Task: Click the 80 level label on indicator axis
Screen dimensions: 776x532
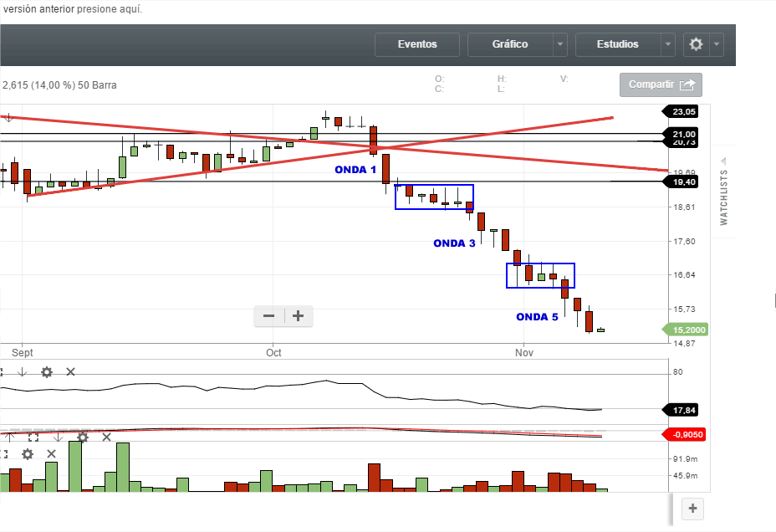Action: 677,372
